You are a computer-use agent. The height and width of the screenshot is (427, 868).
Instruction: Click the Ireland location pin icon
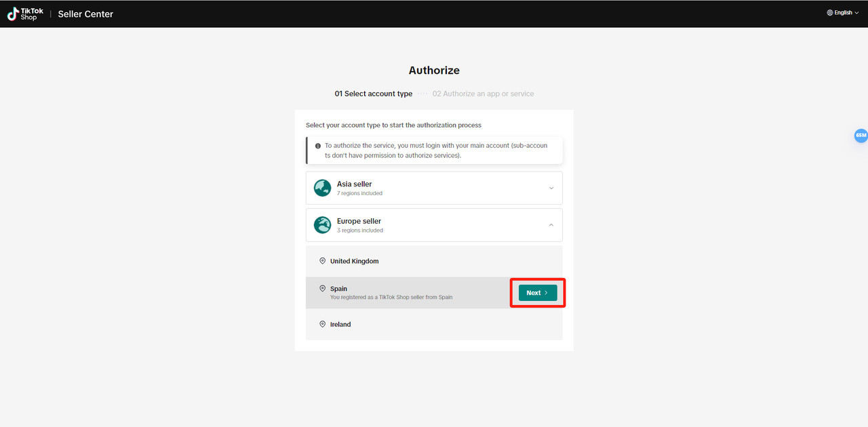322,325
